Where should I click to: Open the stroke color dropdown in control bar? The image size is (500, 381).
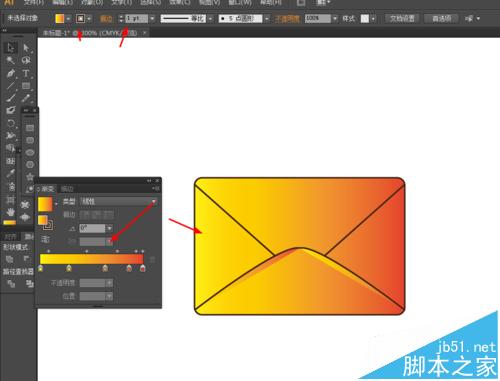tap(89, 19)
